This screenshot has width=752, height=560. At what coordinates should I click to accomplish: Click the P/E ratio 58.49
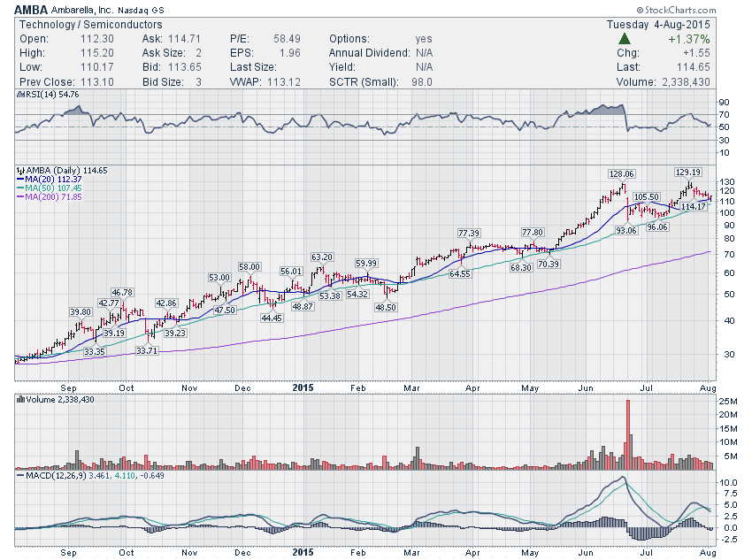pyautogui.click(x=287, y=39)
